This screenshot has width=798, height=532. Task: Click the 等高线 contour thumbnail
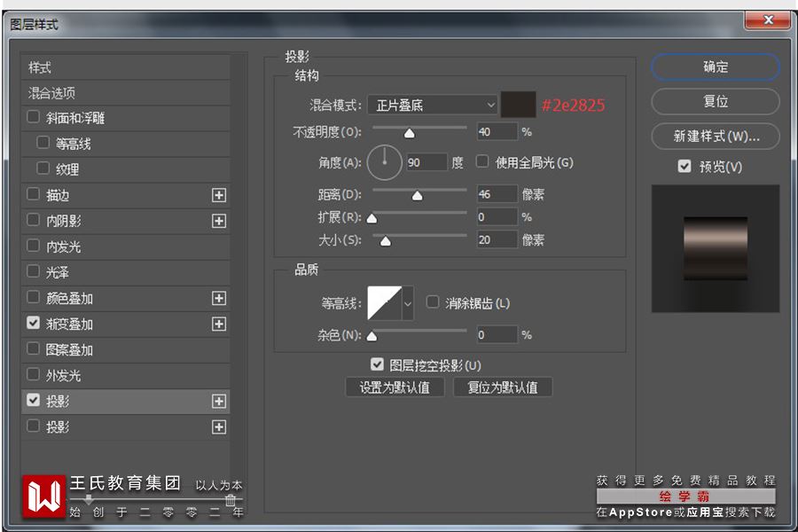coord(384,303)
